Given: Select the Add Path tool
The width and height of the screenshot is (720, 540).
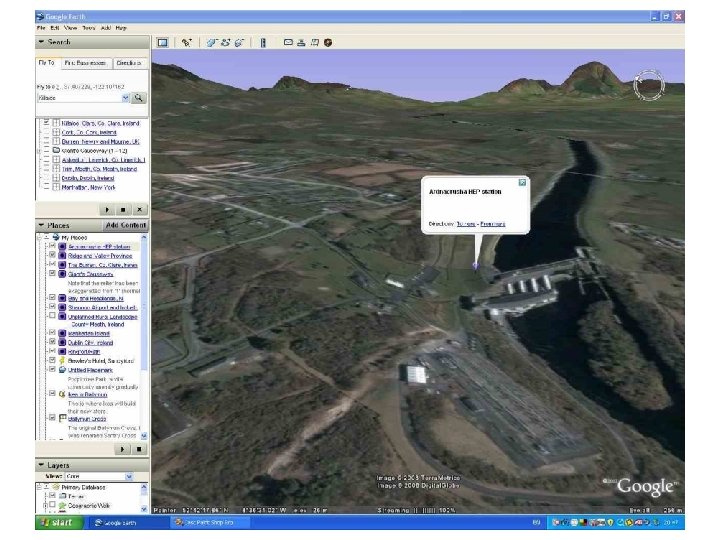Looking at the screenshot, I should (225, 43).
